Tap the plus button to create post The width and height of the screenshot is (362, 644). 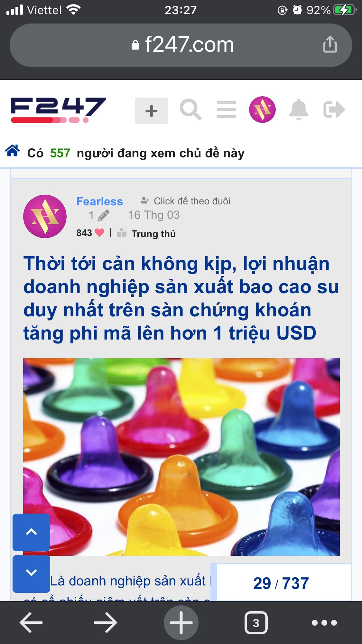click(x=151, y=110)
